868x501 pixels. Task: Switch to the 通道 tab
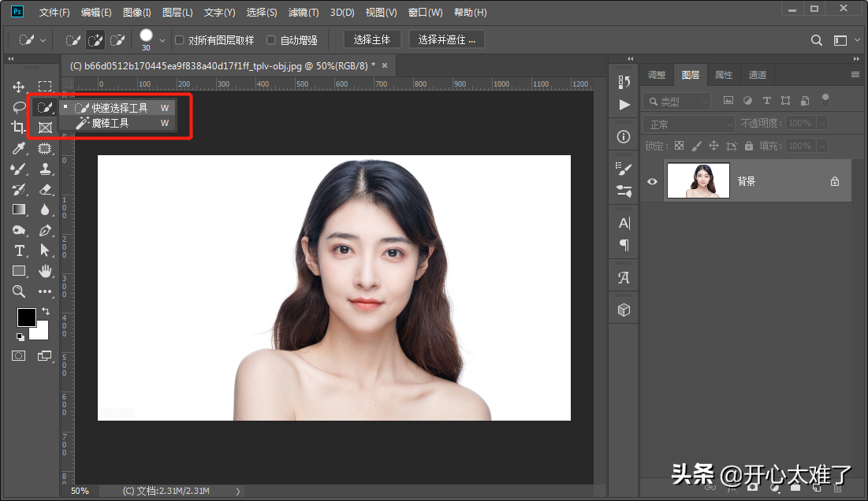coord(757,75)
